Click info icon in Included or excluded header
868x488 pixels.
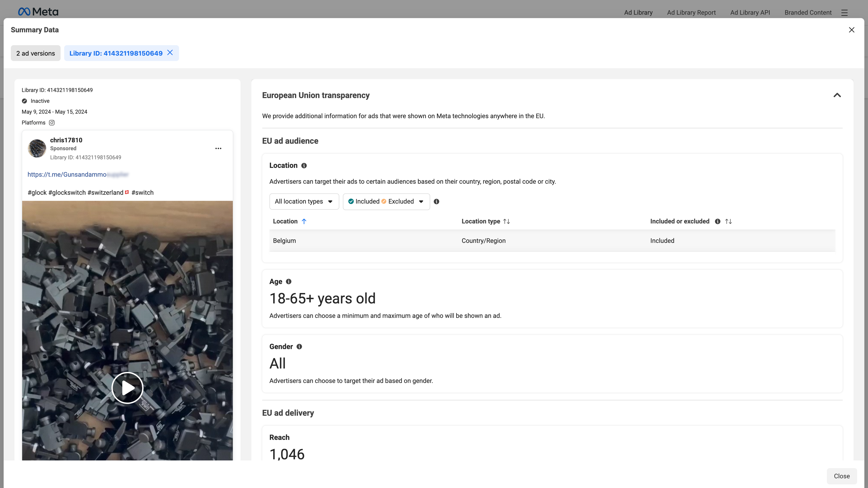pos(717,221)
